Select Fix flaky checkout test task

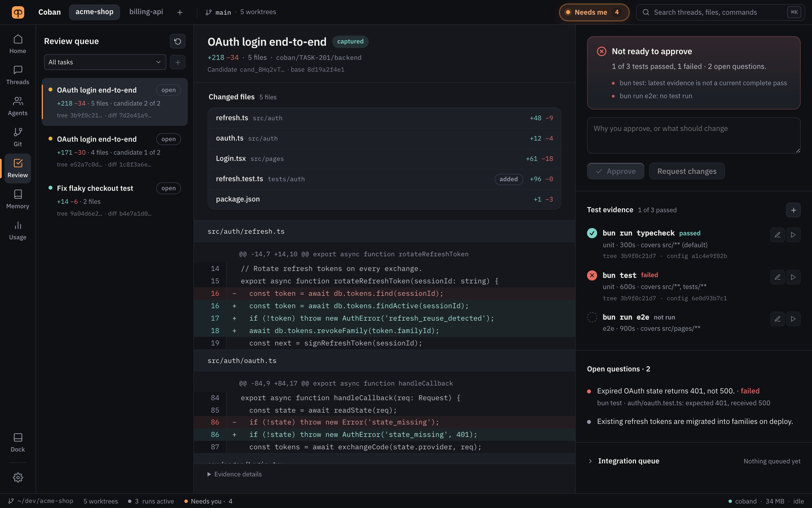click(114, 200)
